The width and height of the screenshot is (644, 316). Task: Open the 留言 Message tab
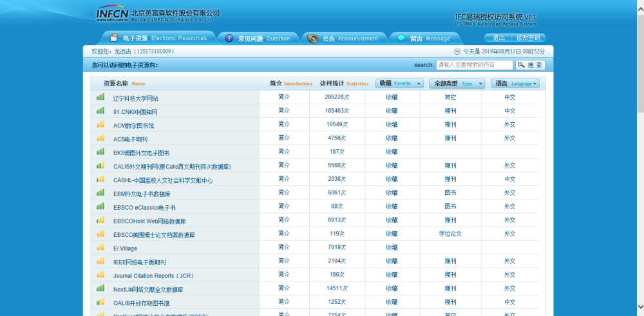[425, 39]
